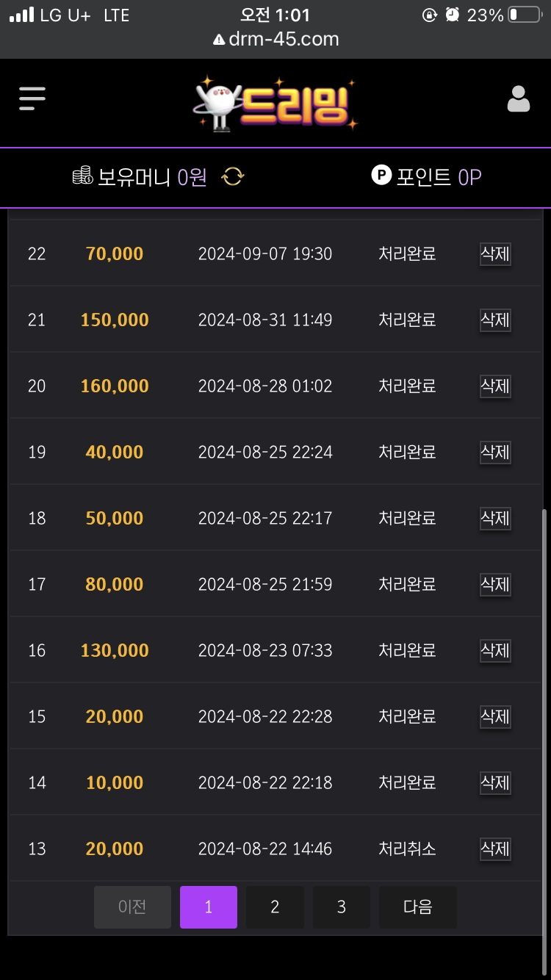Screen dimensions: 551x980
Task: Select the current page 1 button
Action: (x=209, y=907)
